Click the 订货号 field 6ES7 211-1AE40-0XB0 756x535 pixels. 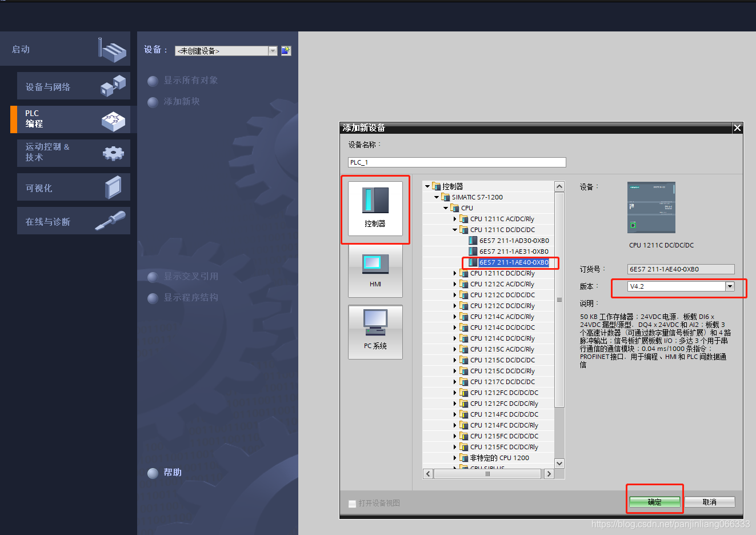681,269
